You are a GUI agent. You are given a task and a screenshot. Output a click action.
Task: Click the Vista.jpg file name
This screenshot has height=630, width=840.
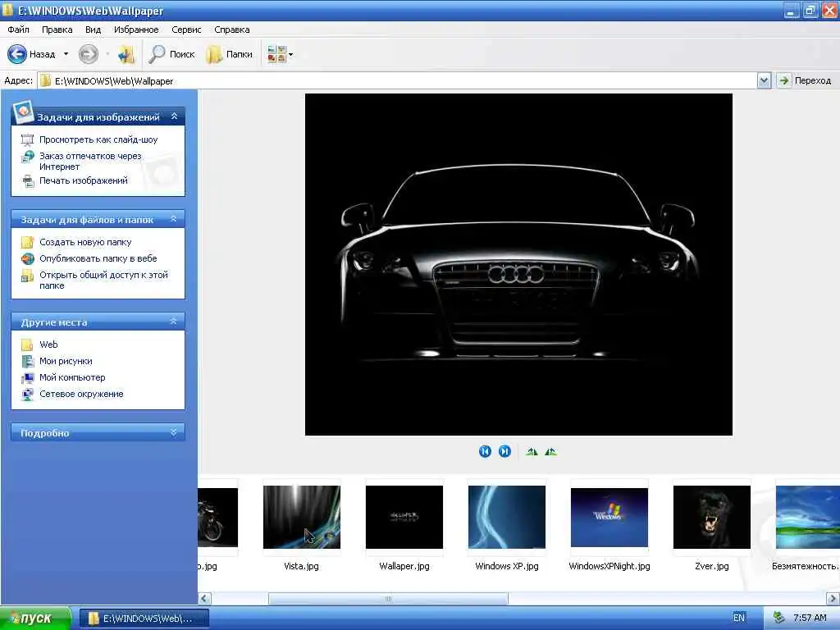[302, 566]
